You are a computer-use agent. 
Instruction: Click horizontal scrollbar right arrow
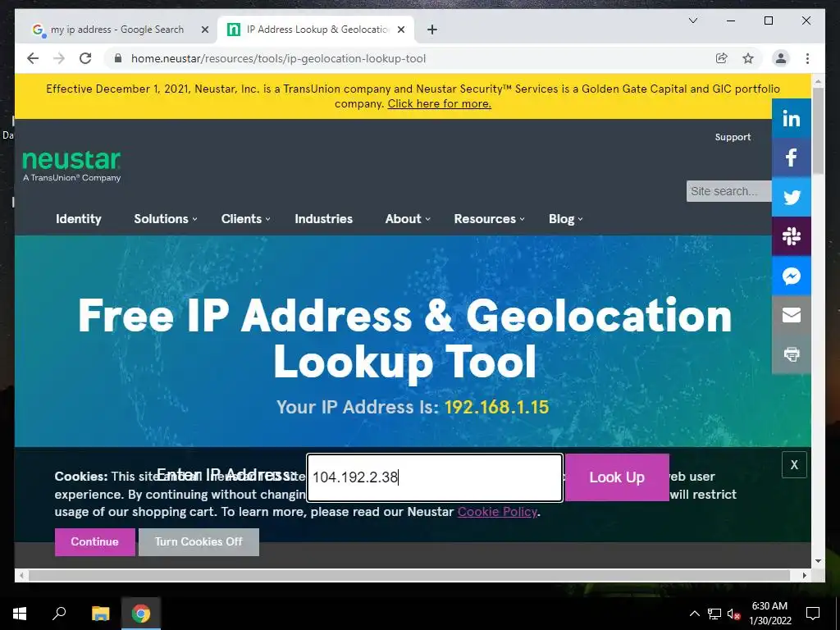tap(805, 575)
